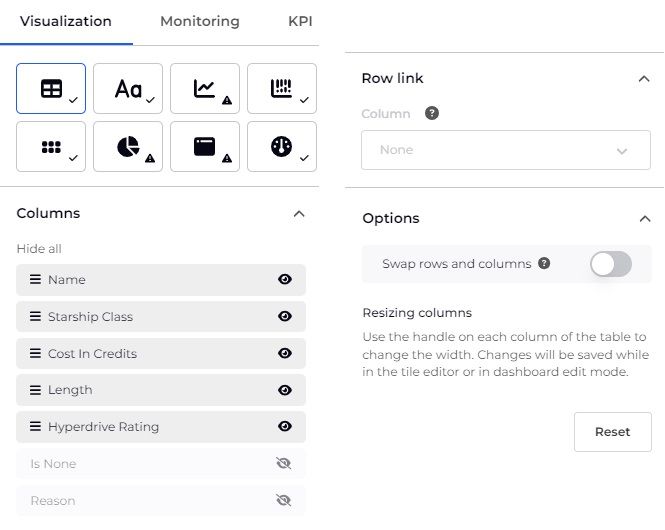Click the Hyperdrive Rating label
Viewport: 665px width, 530px height.
[x=103, y=427]
